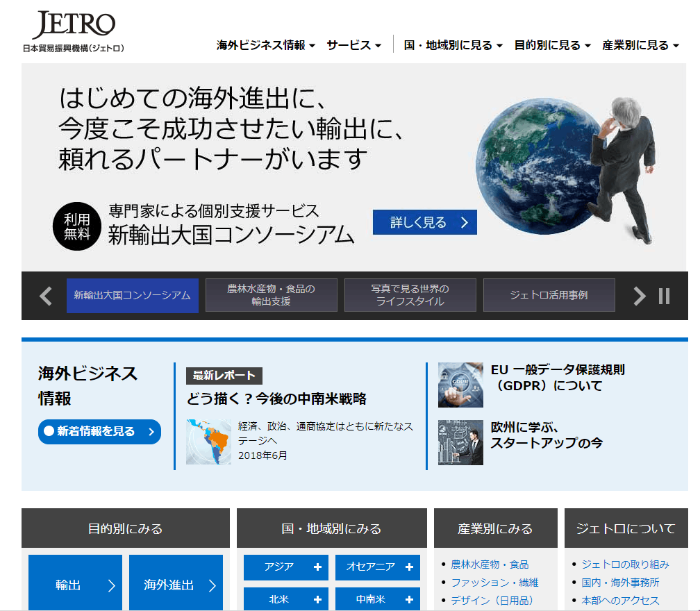Open the 海外ビジネス情報 dropdown menu
The height and width of the screenshot is (611, 700).
(266, 45)
